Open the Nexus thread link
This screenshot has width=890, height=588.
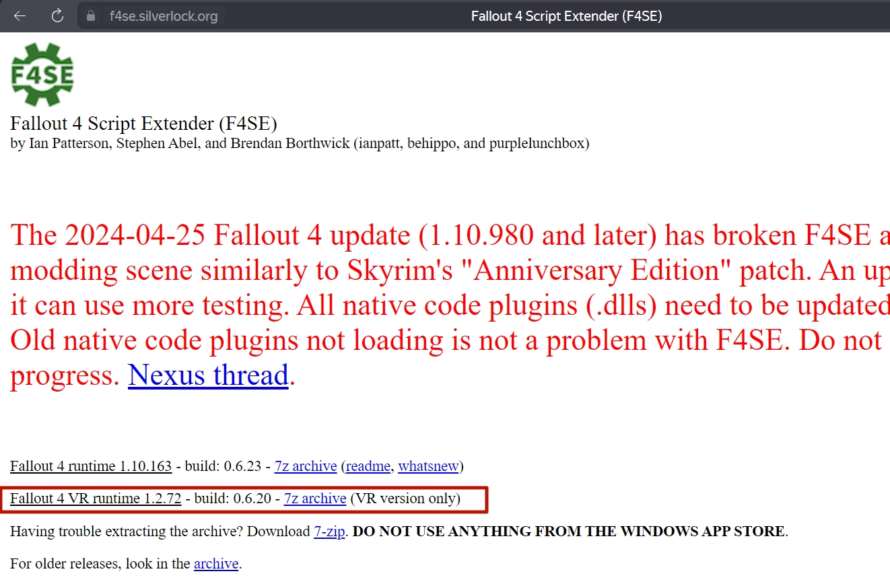click(208, 375)
